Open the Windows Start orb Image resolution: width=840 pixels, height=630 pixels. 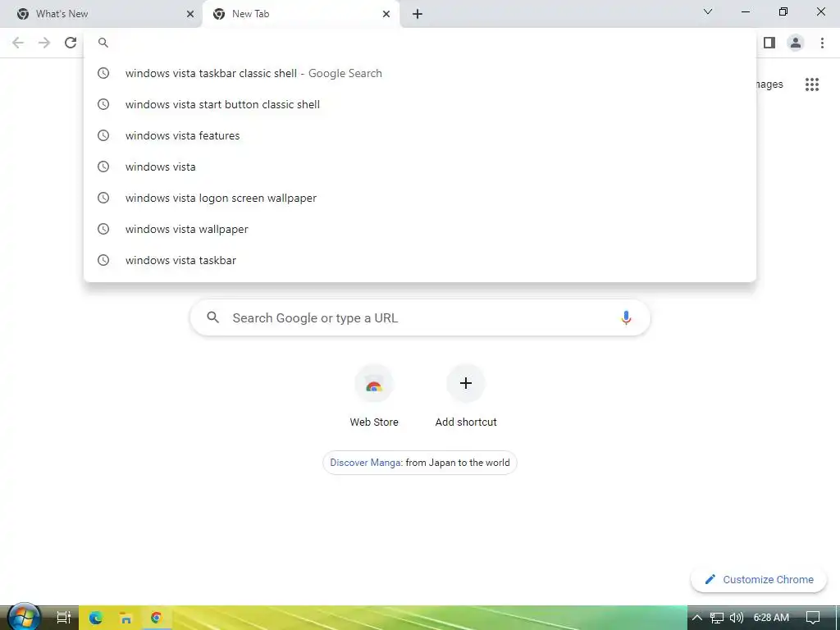click(x=24, y=617)
